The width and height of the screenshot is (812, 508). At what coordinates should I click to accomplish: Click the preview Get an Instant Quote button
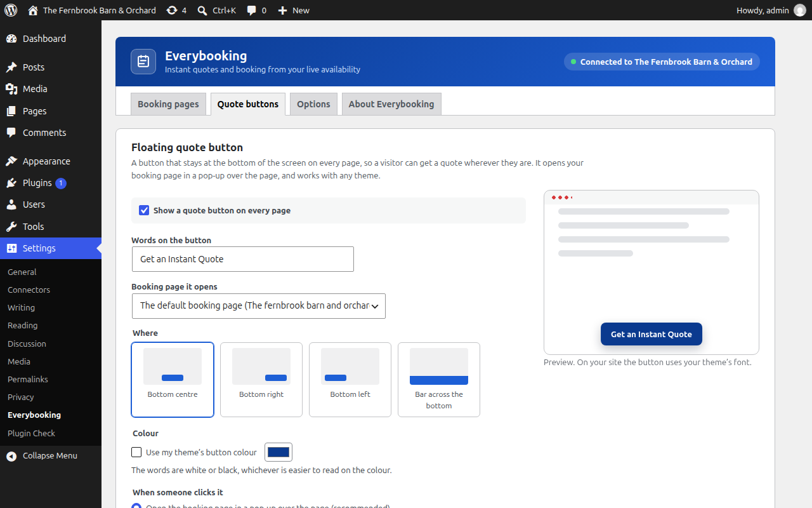click(x=652, y=334)
